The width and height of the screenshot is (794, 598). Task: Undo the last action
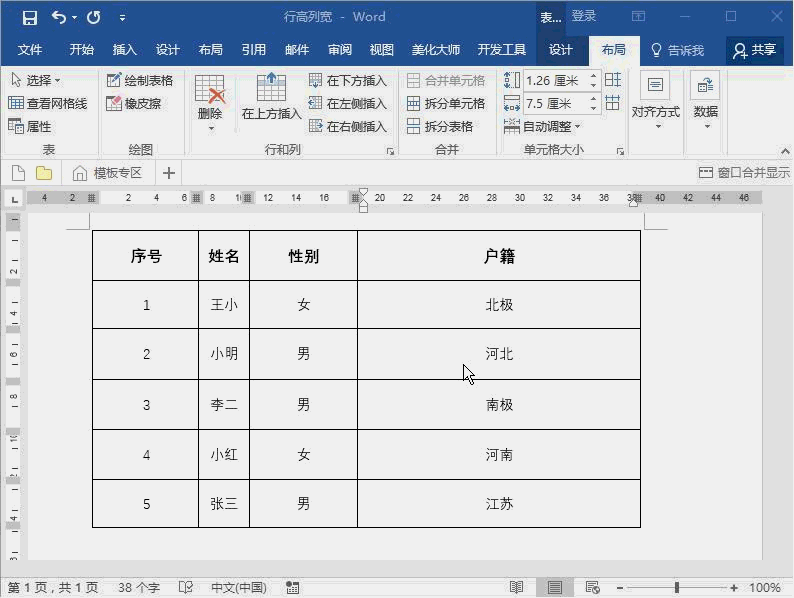(x=59, y=18)
